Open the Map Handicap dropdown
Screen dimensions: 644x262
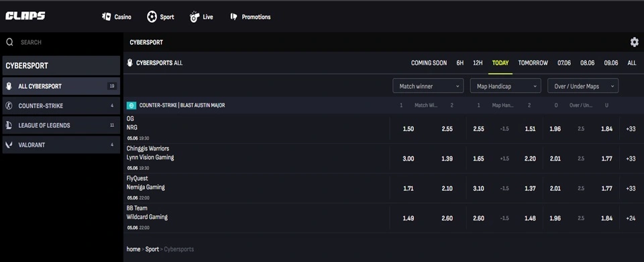[x=505, y=87]
